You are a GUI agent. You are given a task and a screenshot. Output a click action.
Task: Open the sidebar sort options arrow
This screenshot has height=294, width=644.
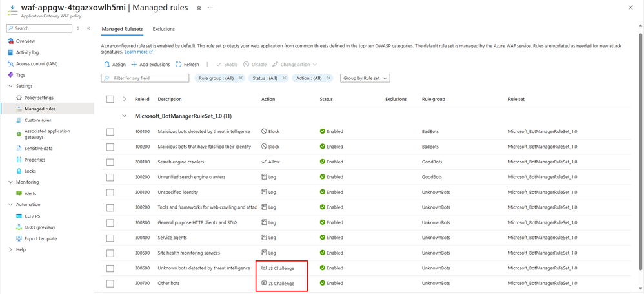(x=78, y=28)
